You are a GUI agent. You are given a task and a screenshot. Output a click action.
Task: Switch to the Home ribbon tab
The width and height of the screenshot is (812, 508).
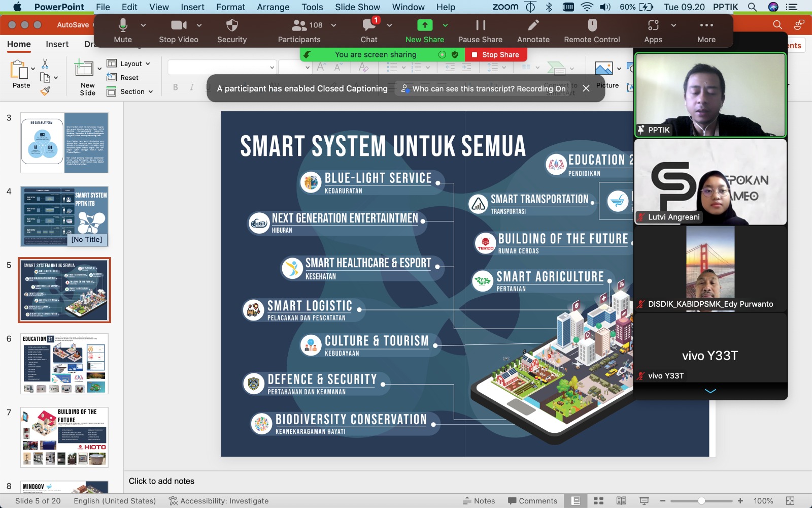click(19, 44)
